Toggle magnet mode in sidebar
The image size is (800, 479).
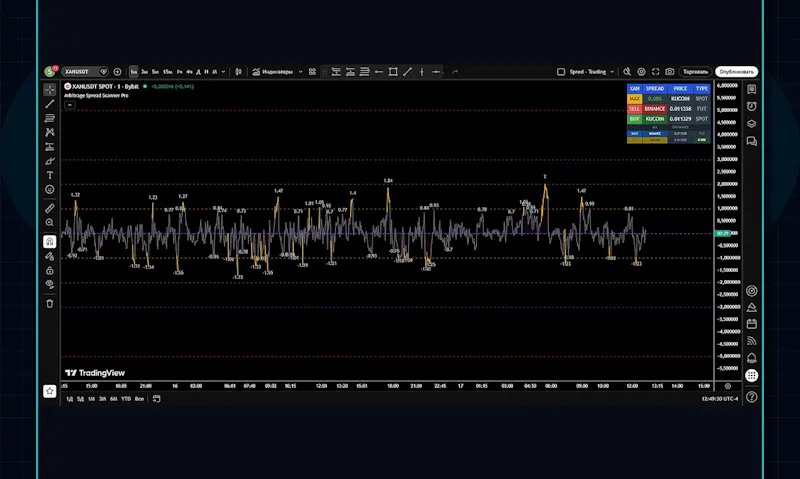click(x=49, y=241)
